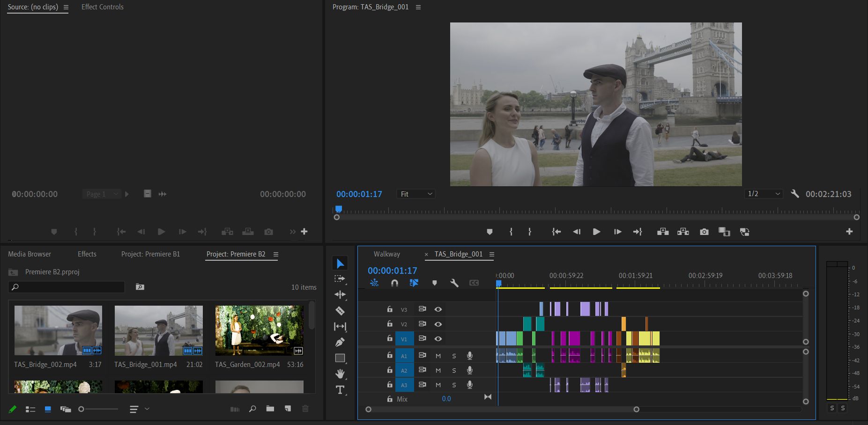This screenshot has width=868, height=425.
Task: Select the Pen tool
Action: (340, 342)
